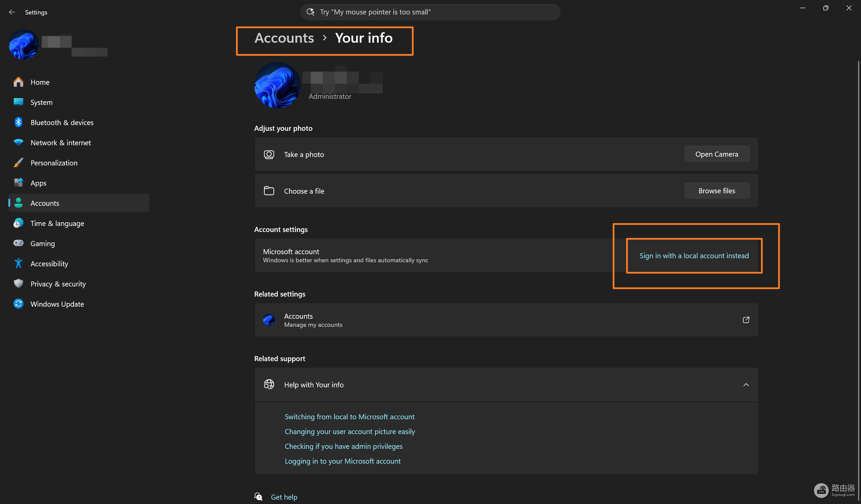Click the Bluetooth icon in sidebar

(x=18, y=122)
